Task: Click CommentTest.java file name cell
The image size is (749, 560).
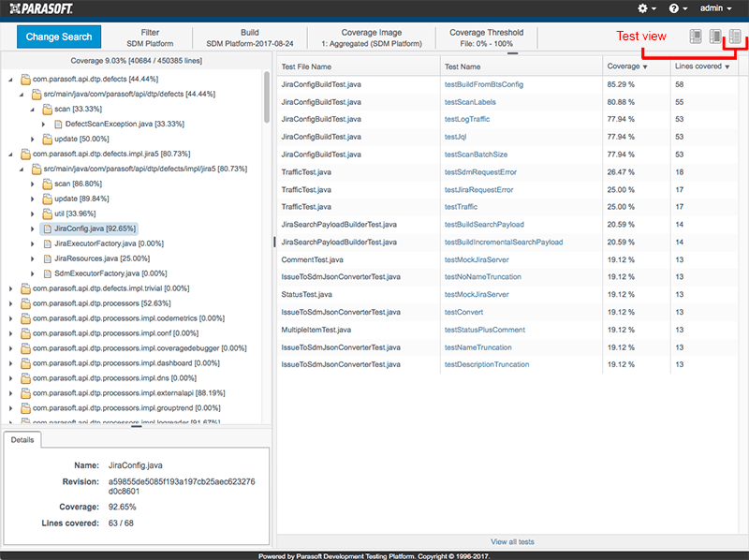Action: (313, 260)
